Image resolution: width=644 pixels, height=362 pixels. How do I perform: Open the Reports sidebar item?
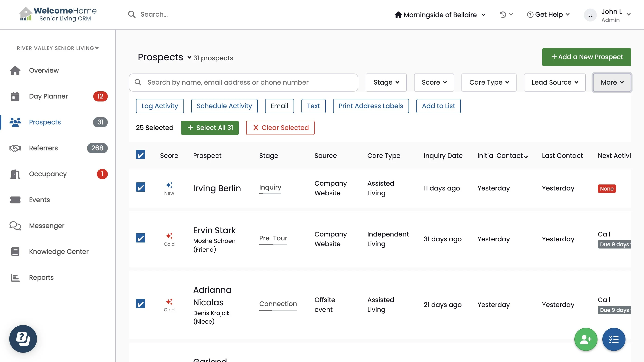[x=41, y=277]
